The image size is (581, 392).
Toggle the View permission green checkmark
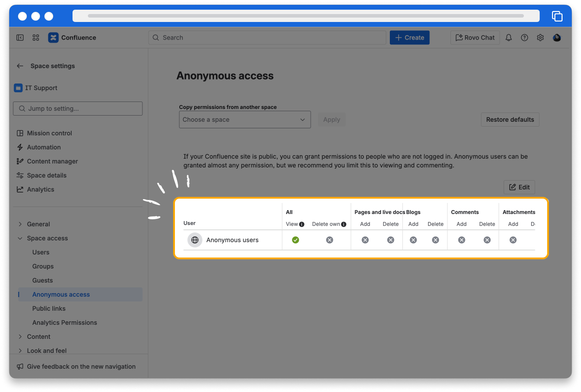pyautogui.click(x=295, y=240)
